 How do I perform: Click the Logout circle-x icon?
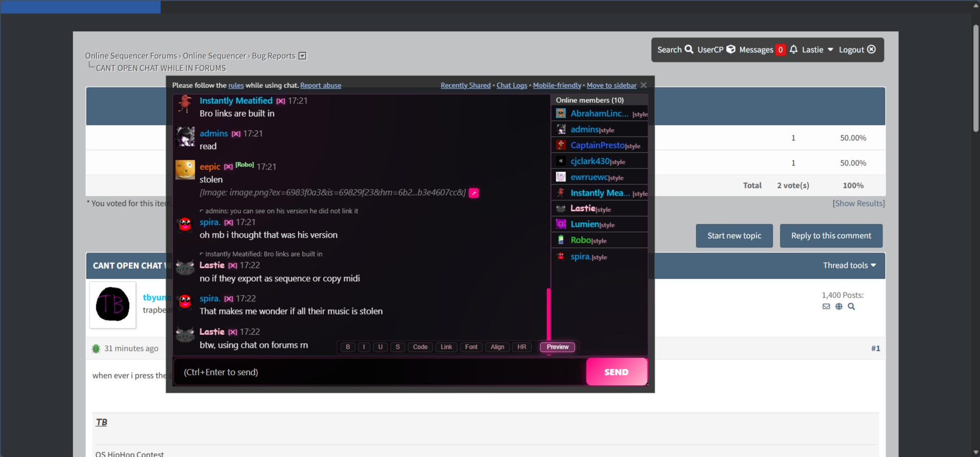tap(871, 50)
